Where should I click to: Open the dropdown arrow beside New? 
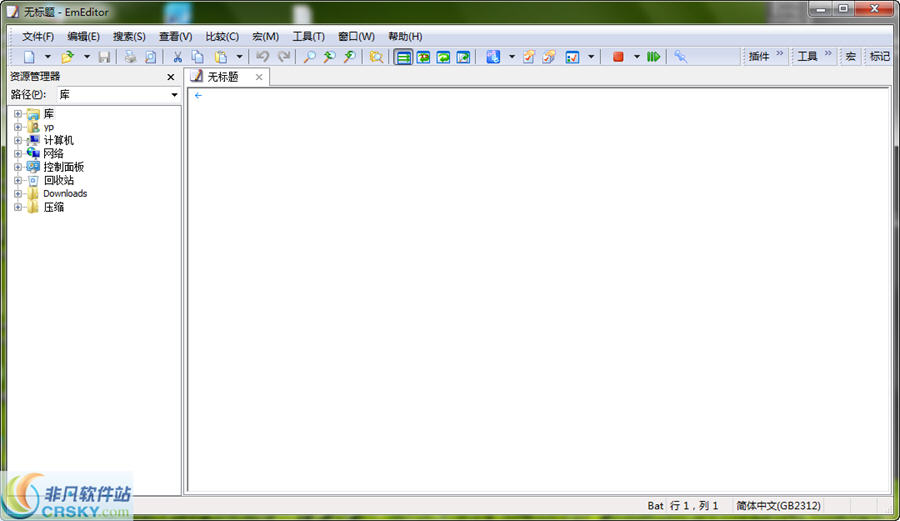(48, 57)
